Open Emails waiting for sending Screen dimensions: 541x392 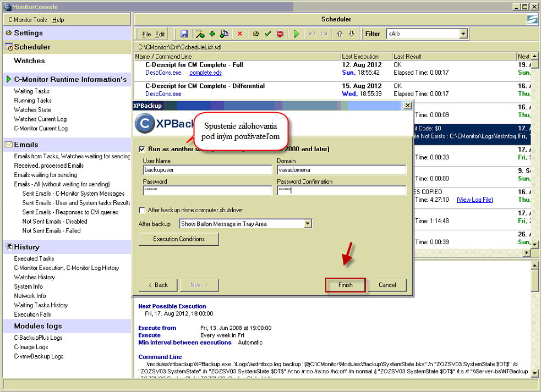coord(46,175)
